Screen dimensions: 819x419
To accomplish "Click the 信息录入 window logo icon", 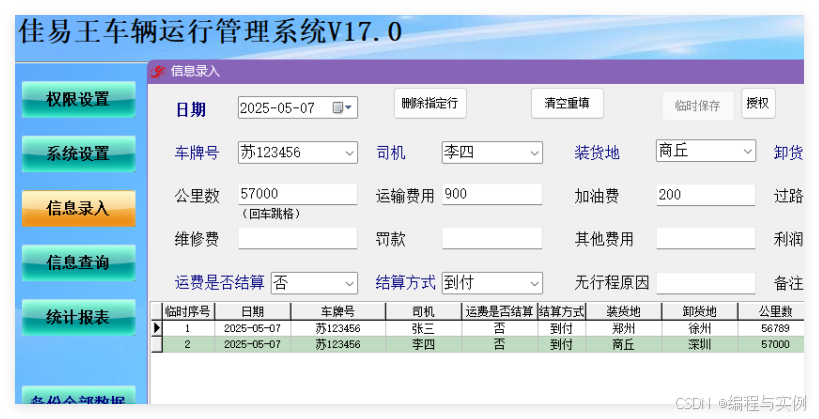I will coord(158,71).
